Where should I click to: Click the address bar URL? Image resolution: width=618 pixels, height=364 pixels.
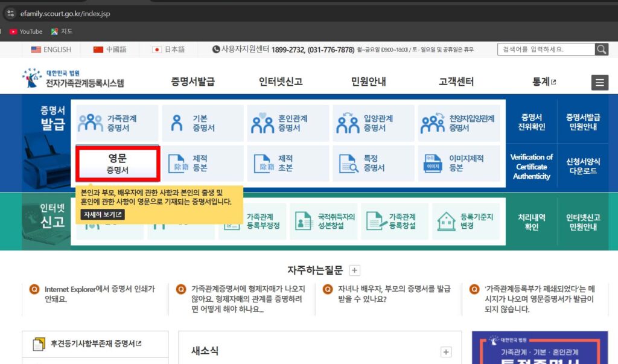pos(65,13)
